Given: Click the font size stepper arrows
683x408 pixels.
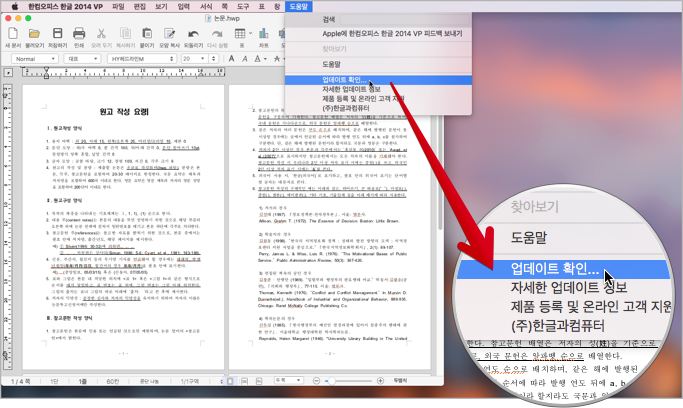Looking at the screenshot, I should point(213,58).
